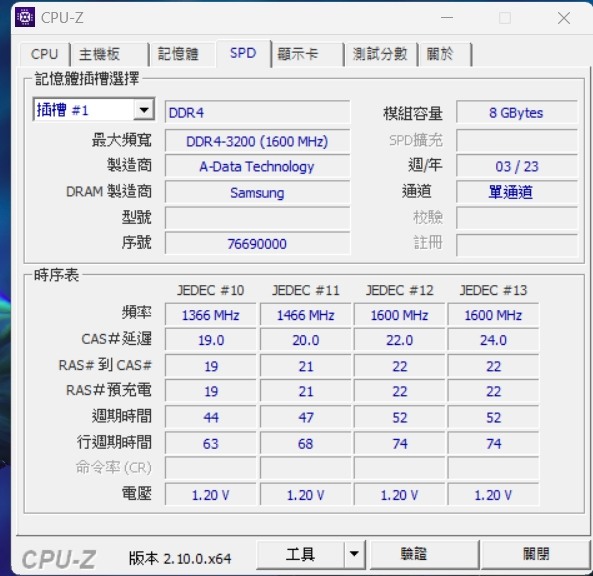Viewport: 593px width, 576px height.
Task: Click the 週期時間 value 44
Action: 211,417
